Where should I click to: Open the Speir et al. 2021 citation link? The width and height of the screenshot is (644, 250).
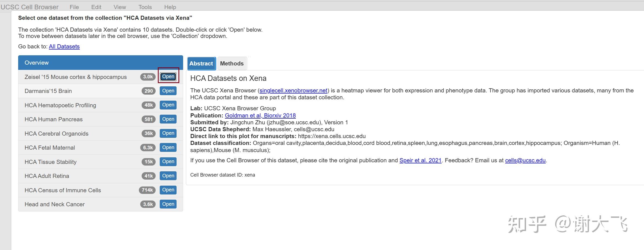click(420, 160)
